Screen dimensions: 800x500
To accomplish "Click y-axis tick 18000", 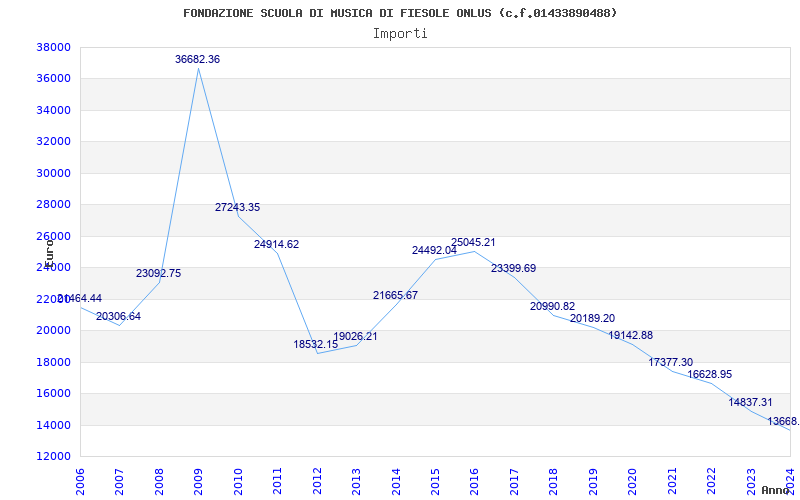I will [x=53, y=362].
